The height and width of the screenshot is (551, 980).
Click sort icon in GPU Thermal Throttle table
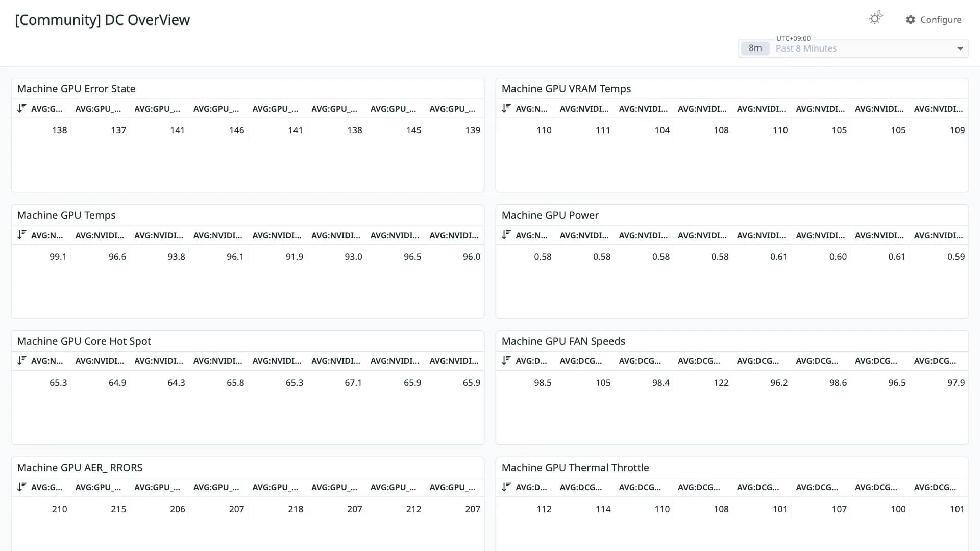point(506,487)
